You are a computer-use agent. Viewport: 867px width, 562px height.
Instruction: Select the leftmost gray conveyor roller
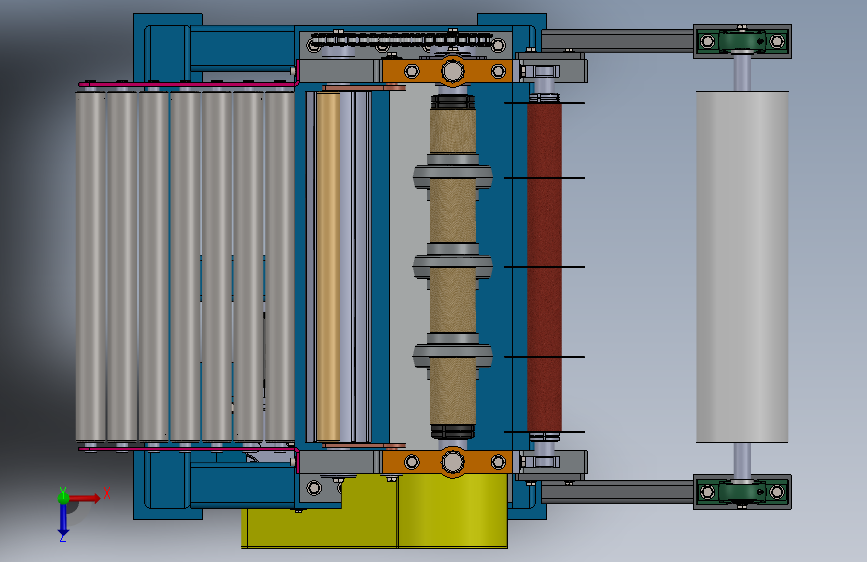point(90,267)
